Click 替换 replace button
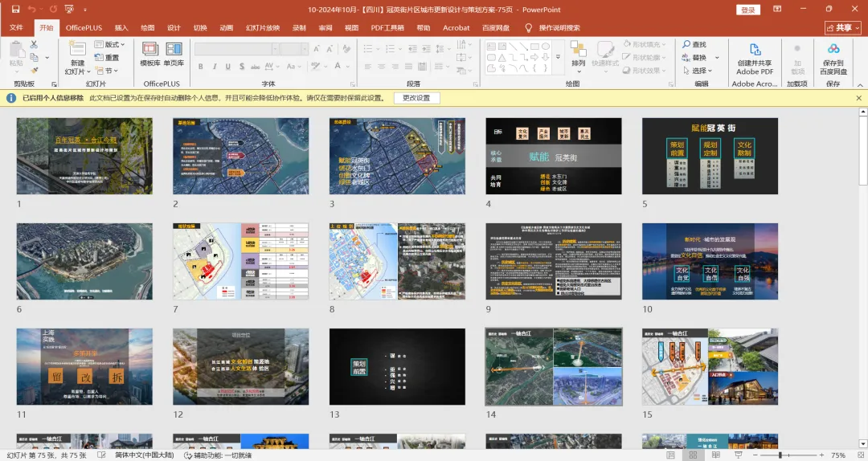868x461 pixels. tap(694, 58)
